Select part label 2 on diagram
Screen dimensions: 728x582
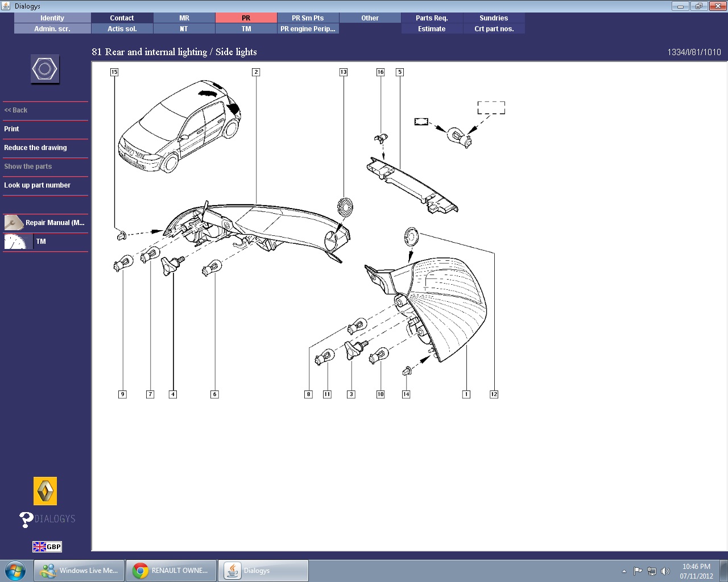coord(256,72)
